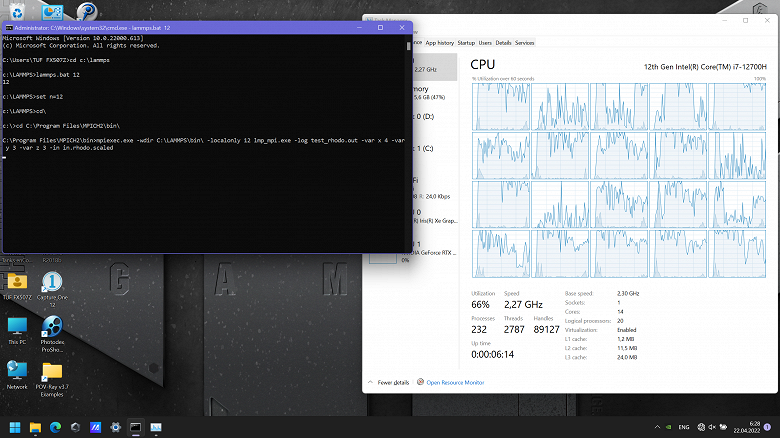
Task: Open the Recycle Bin on the desktop
Action: pos(17,12)
